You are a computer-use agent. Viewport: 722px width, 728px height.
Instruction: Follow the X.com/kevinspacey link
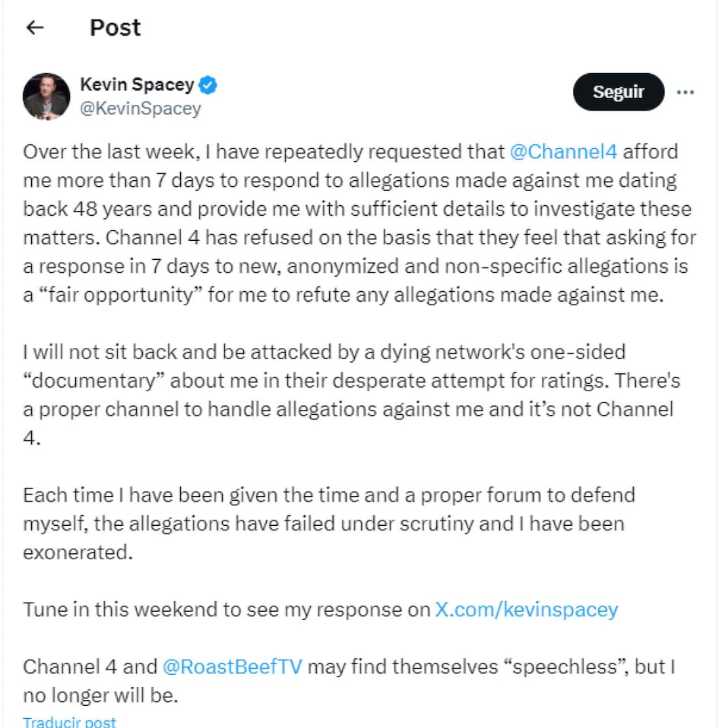pyautogui.click(x=526, y=609)
